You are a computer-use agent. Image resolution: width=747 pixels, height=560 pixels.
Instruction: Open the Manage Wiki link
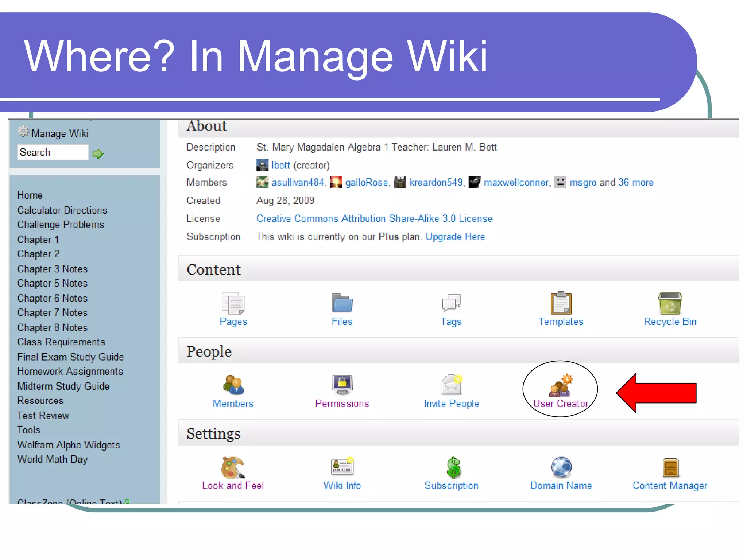tap(60, 133)
